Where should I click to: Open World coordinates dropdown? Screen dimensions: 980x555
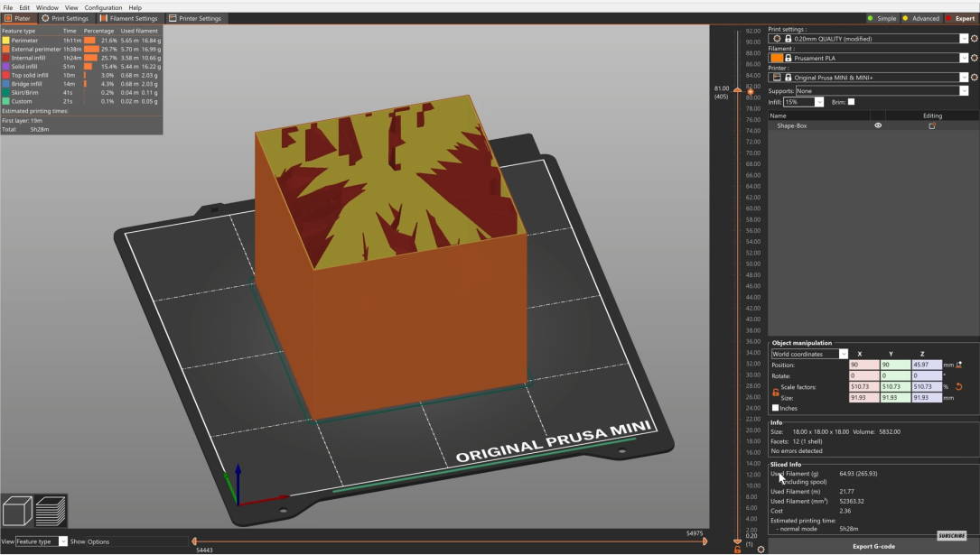tap(843, 354)
